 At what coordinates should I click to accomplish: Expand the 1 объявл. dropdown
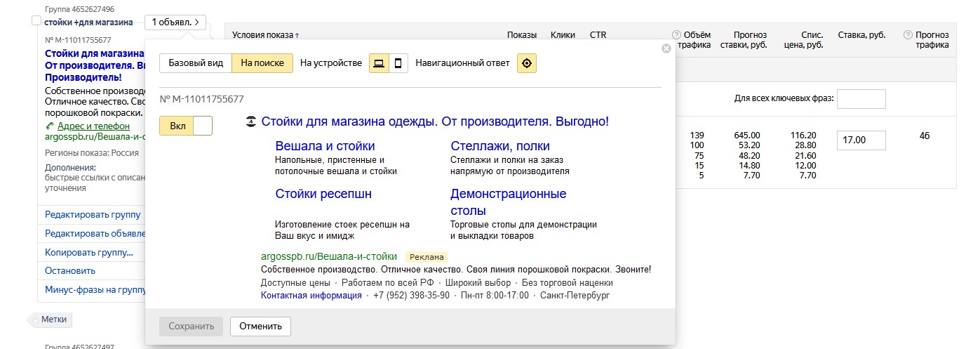point(175,22)
